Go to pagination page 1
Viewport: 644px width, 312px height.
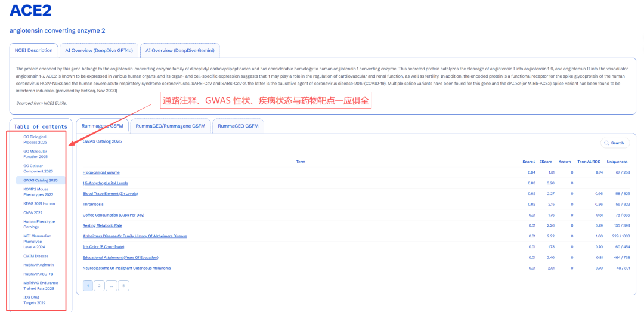click(x=88, y=286)
